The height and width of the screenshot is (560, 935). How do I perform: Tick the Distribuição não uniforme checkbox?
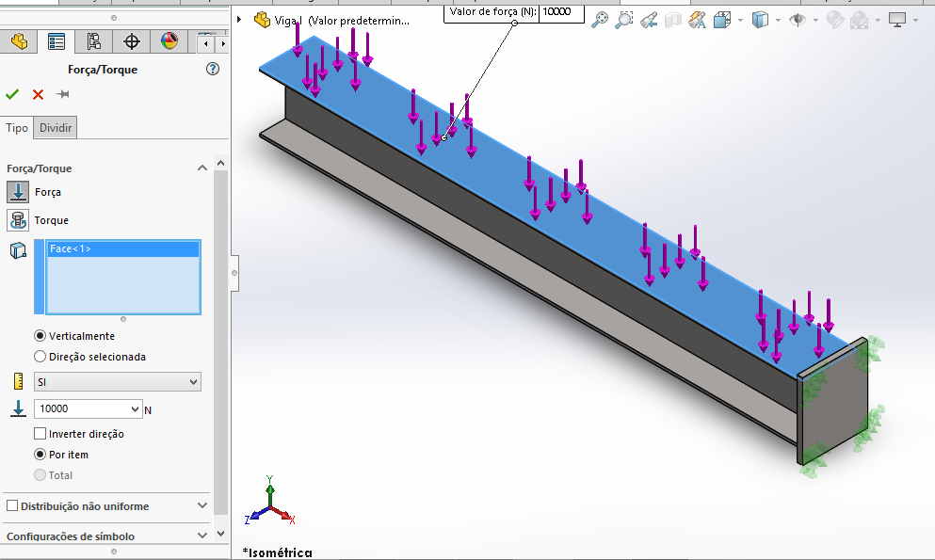point(12,506)
